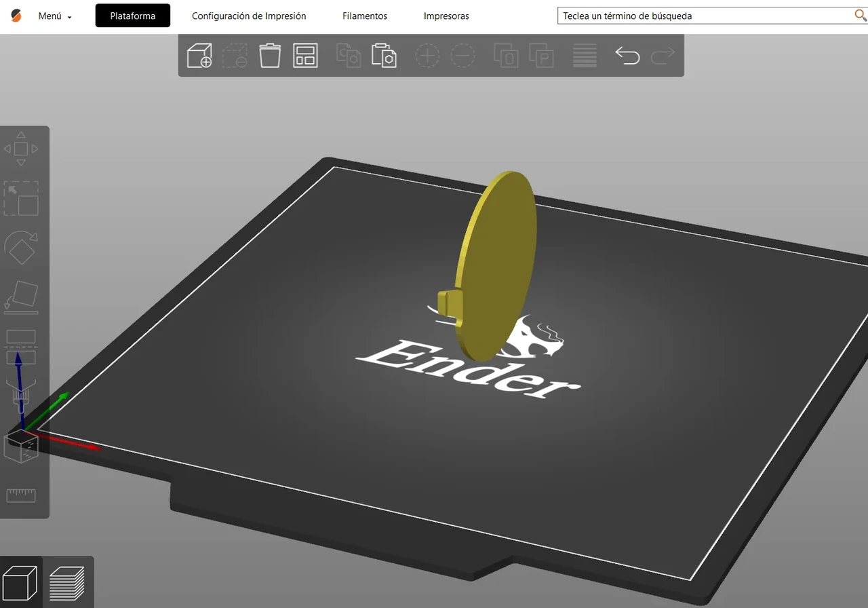Click the application logo icon
Viewport: 868px width, 608px height.
[16, 16]
